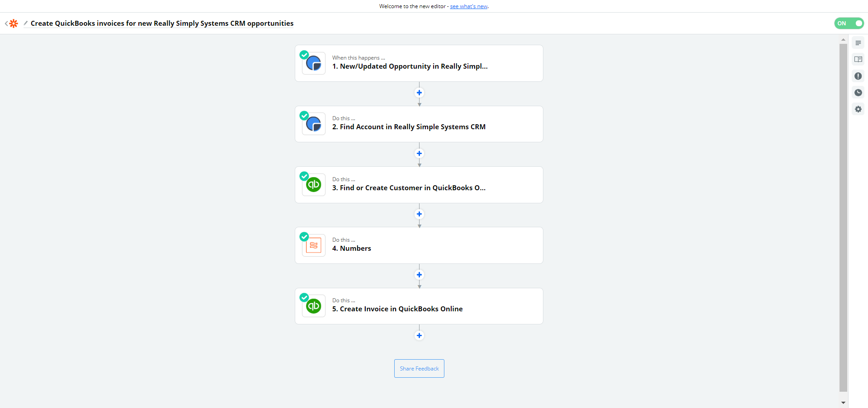
Task: Open Zap settings gear icon
Action: [858, 109]
